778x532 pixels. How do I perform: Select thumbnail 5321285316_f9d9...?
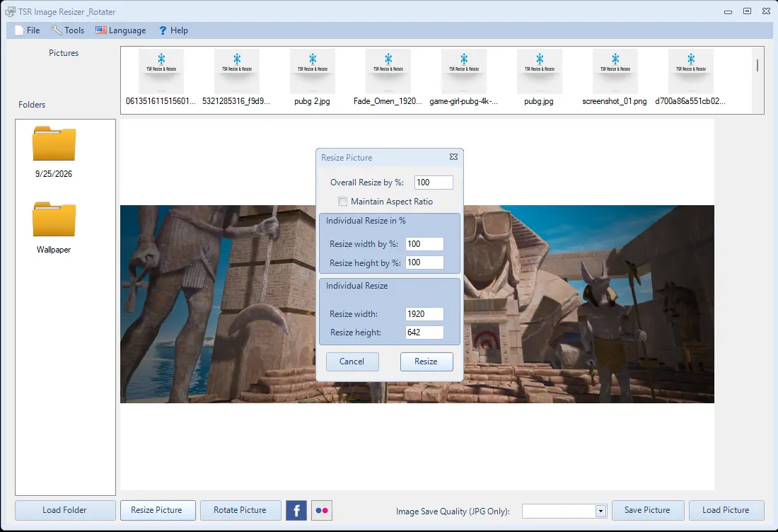[237, 77]
